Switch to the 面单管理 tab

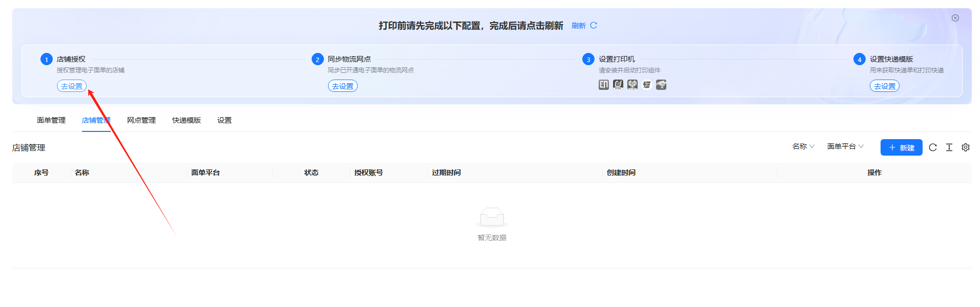[x=51, y=120]
